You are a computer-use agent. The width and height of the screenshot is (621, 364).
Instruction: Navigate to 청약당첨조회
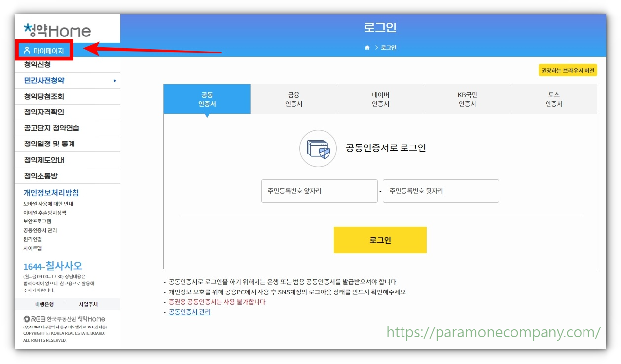point(44,96)
